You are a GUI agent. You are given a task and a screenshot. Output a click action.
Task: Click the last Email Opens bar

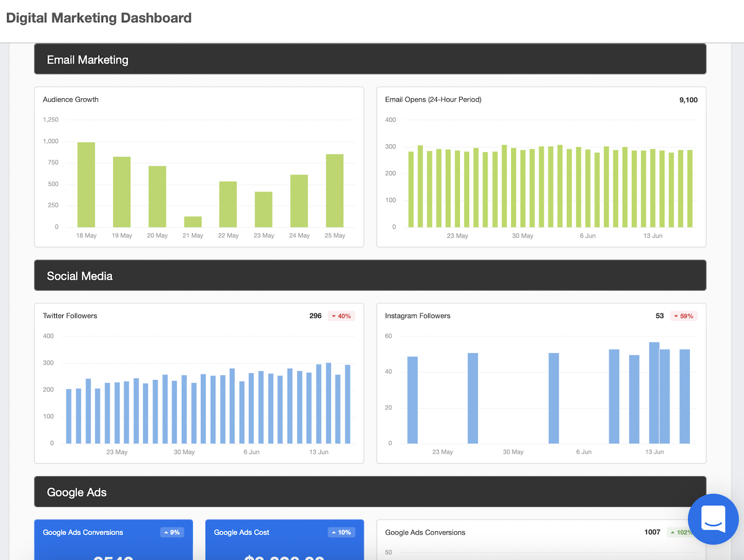pos(690,189)
